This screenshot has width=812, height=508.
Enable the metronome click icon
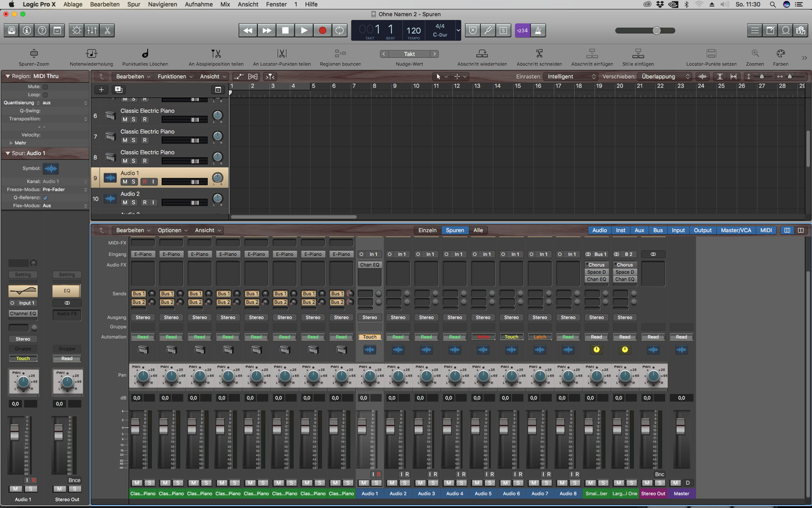click(540, 30)
